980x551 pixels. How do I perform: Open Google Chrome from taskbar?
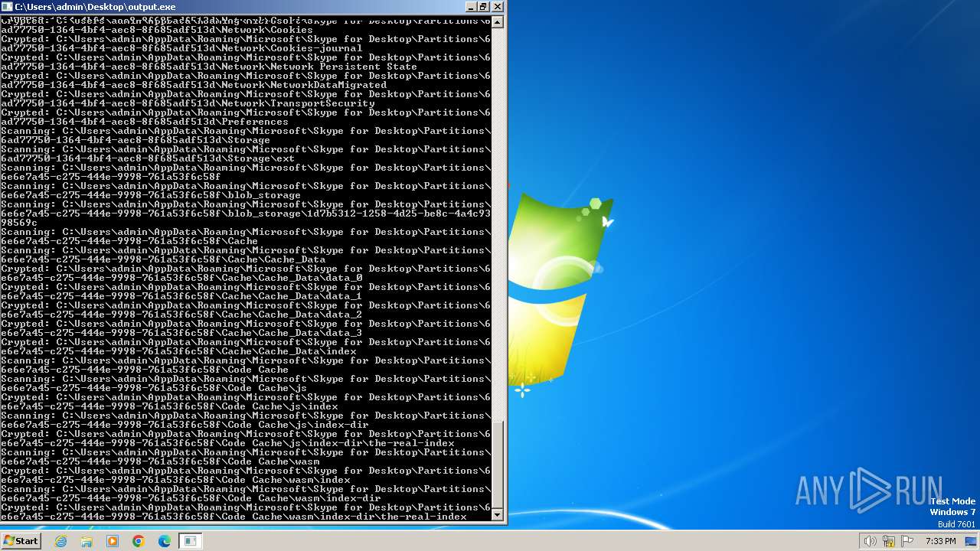click(139, 541)
